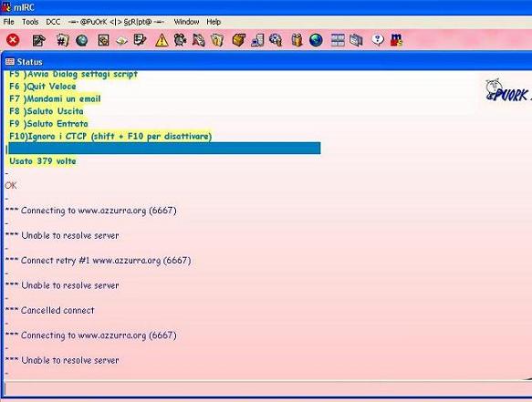This screenshot has height=402, width=532.
Task: Click the dark teal globe toolbar icon
Action: [82, 41]
